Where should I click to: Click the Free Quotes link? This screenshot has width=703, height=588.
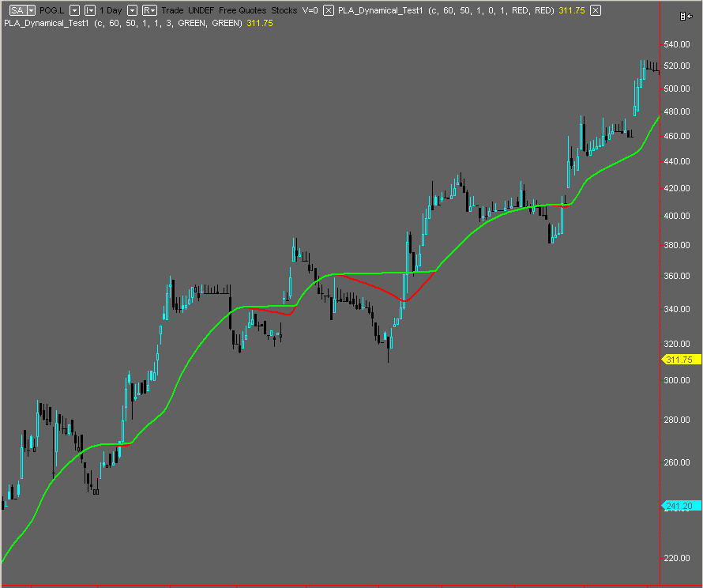(x=242, y=10)
